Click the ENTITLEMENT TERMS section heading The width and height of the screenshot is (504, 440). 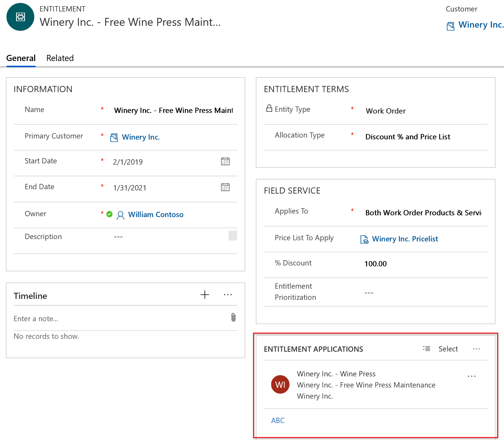point(307,89)
